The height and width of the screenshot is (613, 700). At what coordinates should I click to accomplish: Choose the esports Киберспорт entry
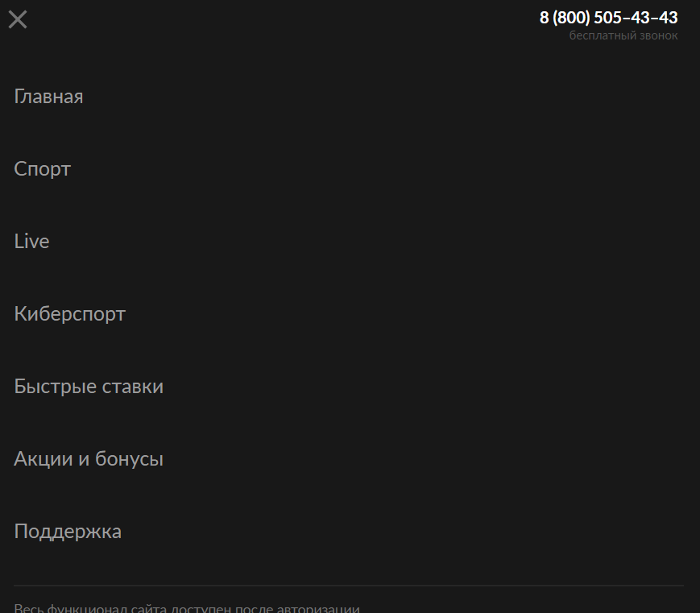[69, 314]
